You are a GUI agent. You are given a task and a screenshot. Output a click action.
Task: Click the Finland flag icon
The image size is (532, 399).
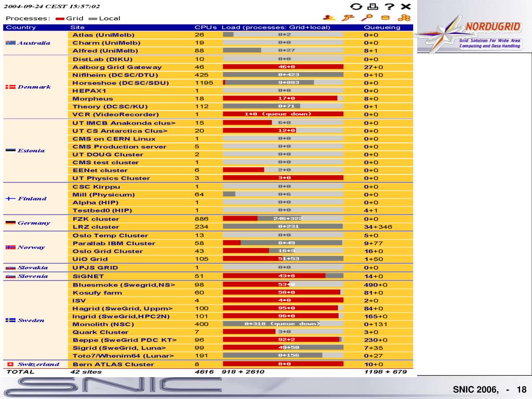tap(10, 198)
